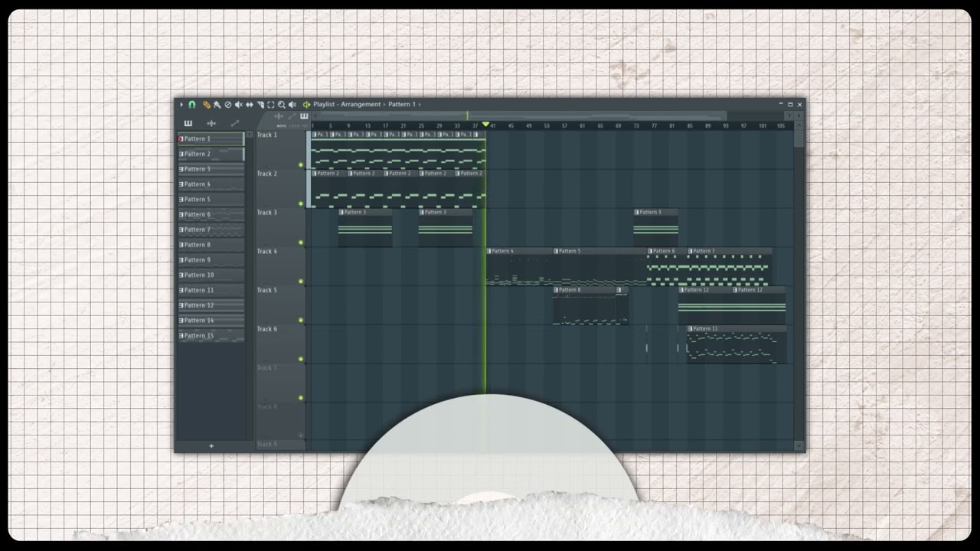This screenshot has width=980, height=551.
Task: Open the Pattern 1 selector in title
Action: click(401, 104)
